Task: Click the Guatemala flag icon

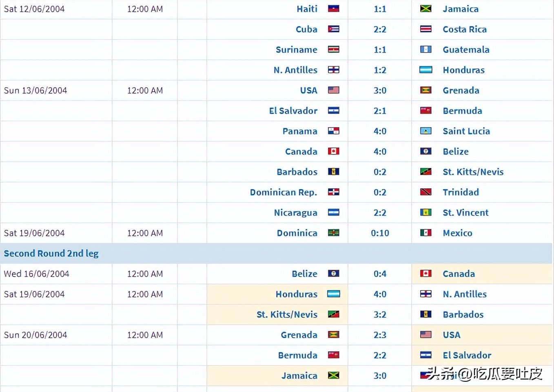Action: [x=425, y=49]
